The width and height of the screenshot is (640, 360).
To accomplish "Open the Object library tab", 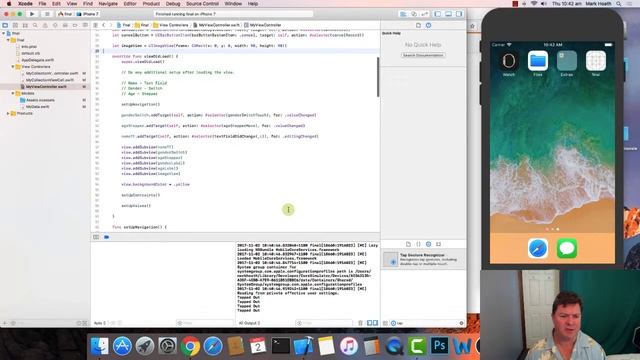I will point(429,244).
